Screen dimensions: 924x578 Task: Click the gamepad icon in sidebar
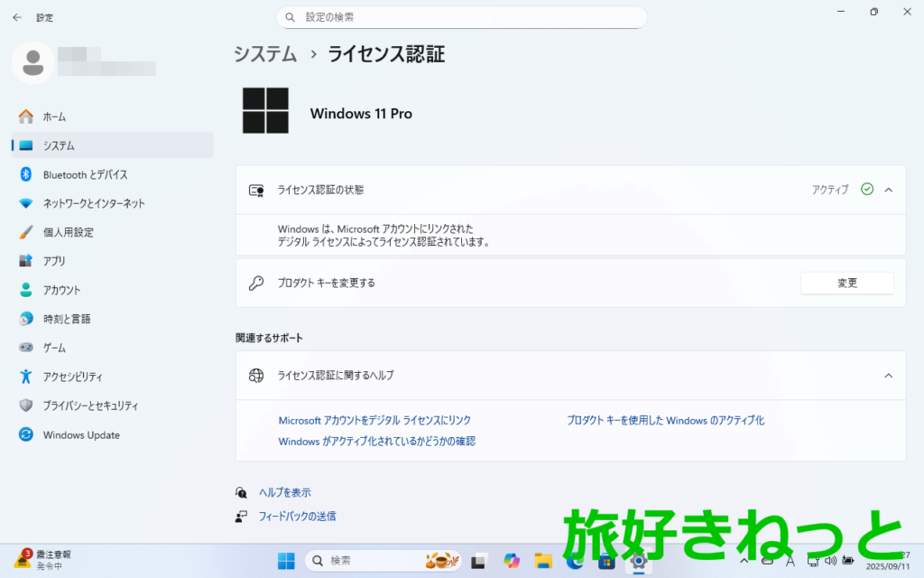point(26,348)
